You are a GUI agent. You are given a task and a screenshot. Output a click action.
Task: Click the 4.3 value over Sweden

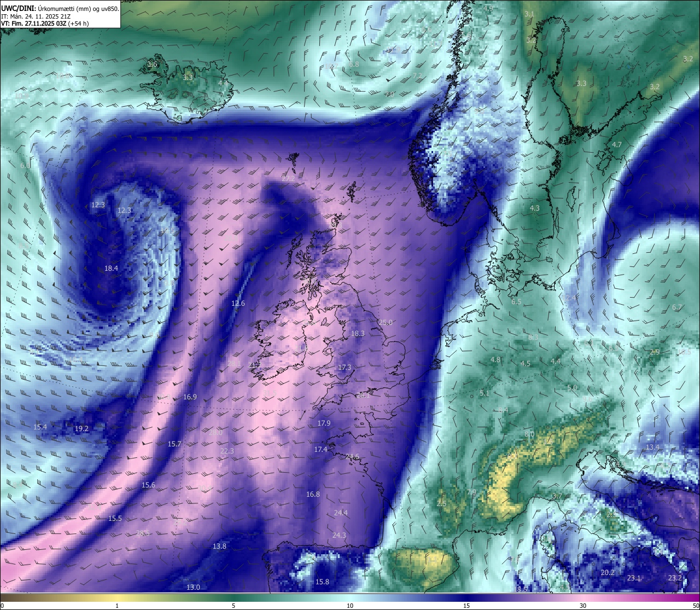point(535,208)
